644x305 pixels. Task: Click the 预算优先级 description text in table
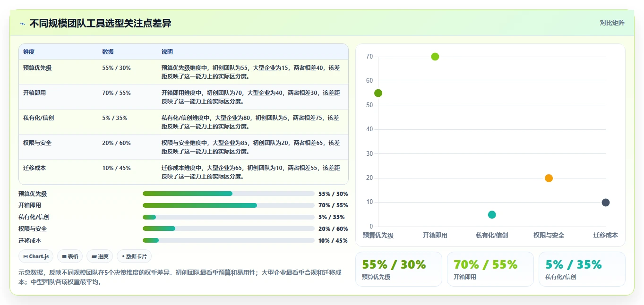click(250, 72)
